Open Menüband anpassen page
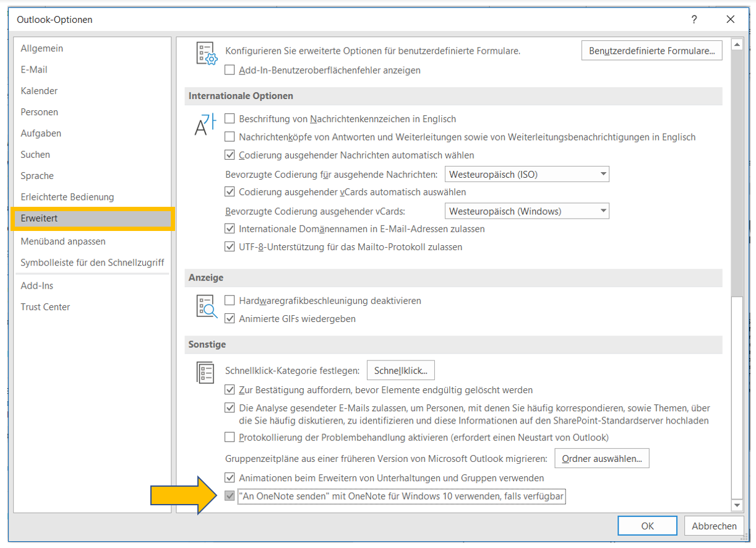Screen dimensions: 756x548 point(93,241)
